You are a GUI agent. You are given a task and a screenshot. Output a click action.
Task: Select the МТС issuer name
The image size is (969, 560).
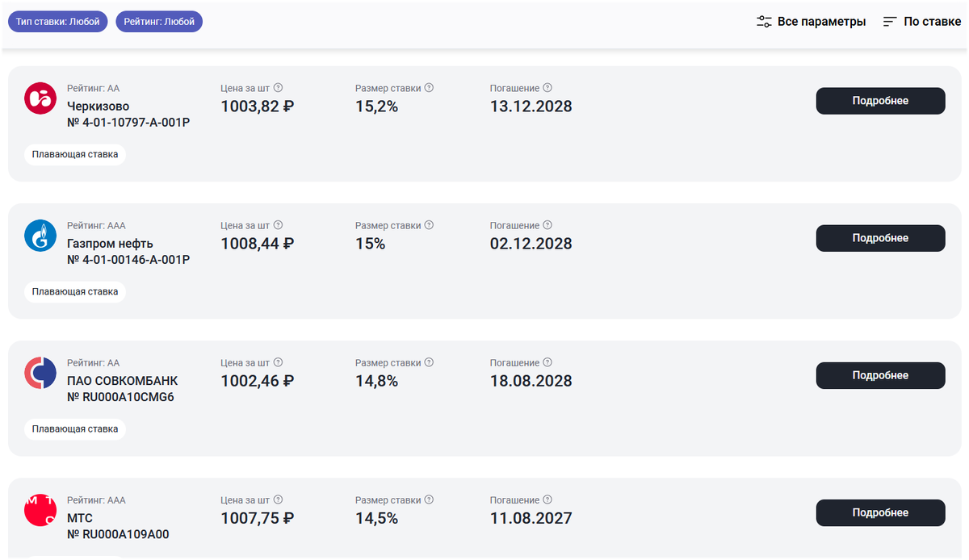point(80,517)
